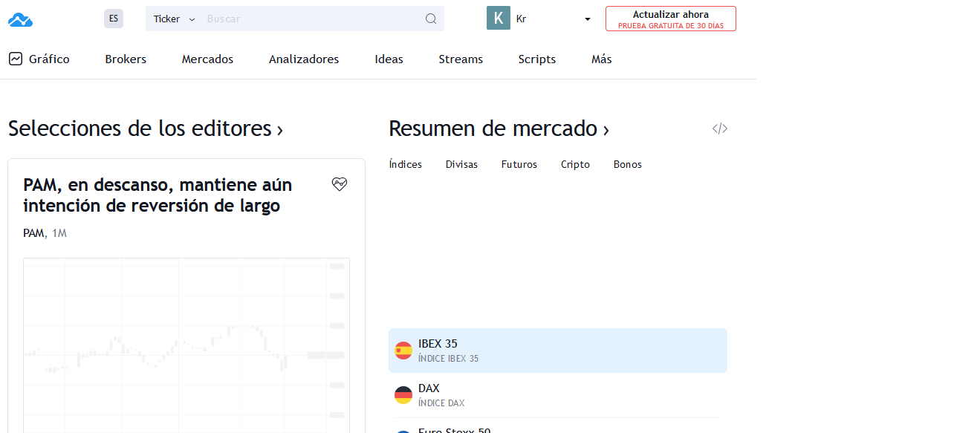Image resolution: width=980 pixels, height=433 pixels.
Task: Open the Ideas menu
Action: [389, 59]
